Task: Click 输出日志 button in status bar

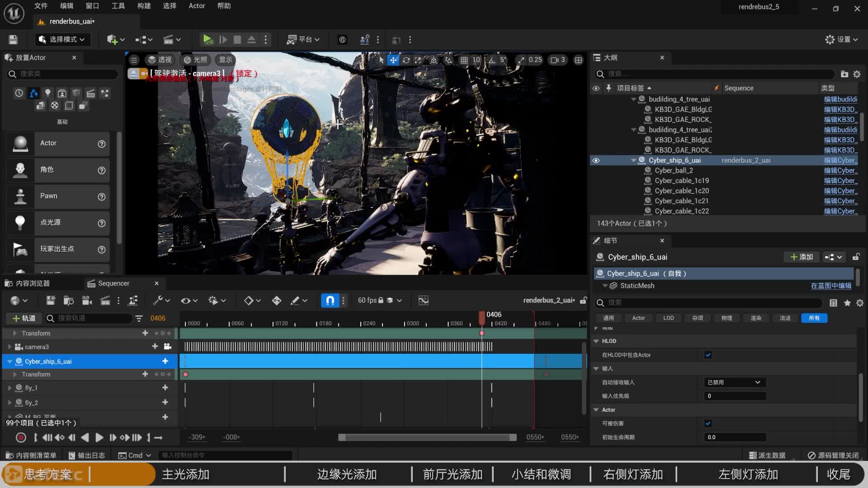Action: coord(87,455)
